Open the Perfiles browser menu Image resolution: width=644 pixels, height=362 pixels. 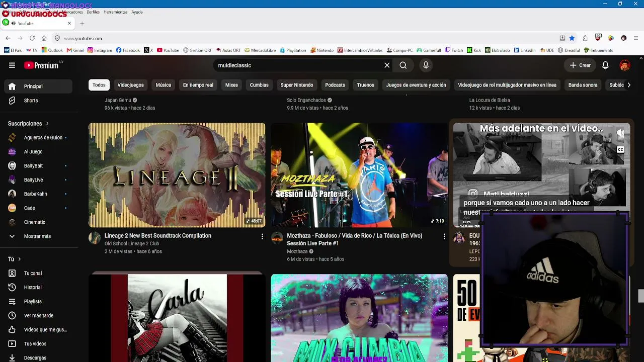93,12
